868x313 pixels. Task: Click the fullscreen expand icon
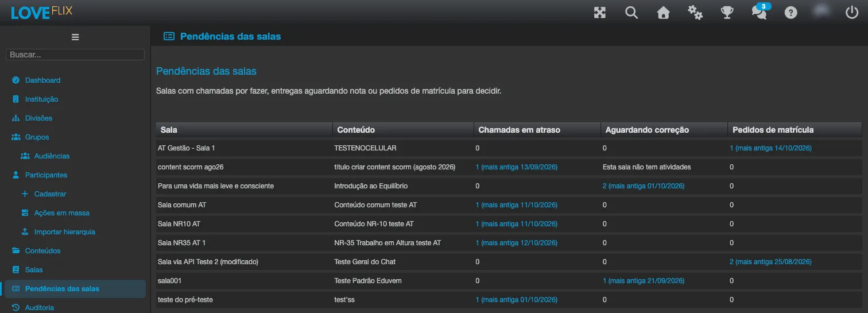600,13
